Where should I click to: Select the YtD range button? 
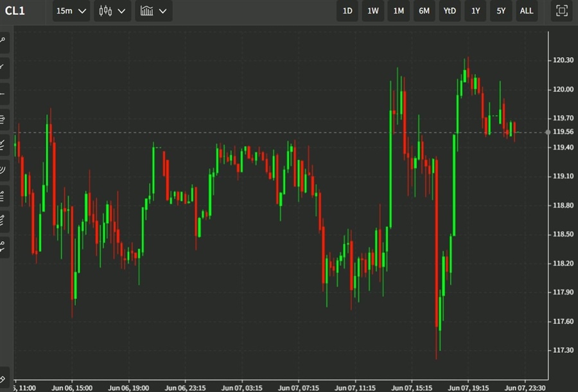pyautogui.click(x=450, y=11)
